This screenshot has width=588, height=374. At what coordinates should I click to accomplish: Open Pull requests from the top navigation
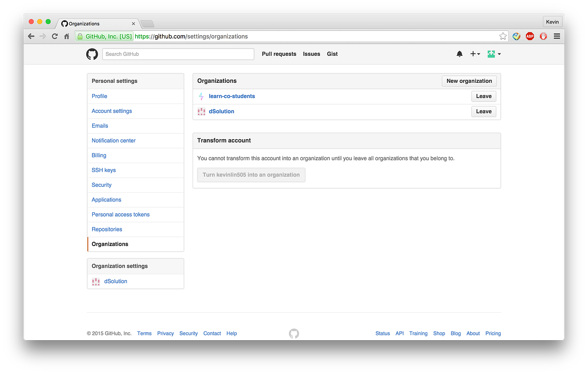[279, 54]
